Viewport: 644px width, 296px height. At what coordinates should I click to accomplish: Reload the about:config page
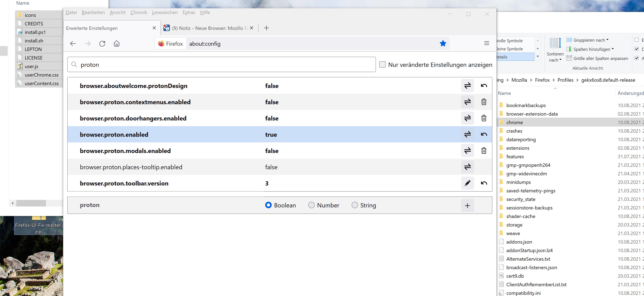102,43
